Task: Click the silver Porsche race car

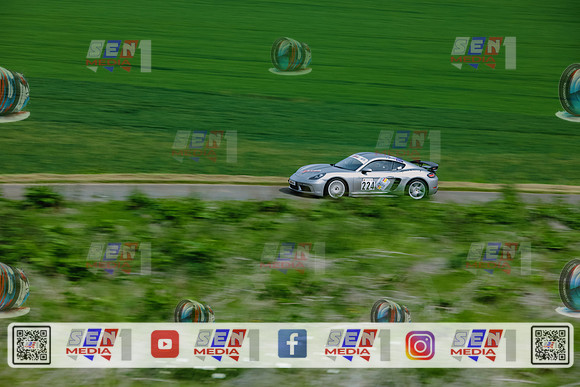Action: tap(364, 175)
